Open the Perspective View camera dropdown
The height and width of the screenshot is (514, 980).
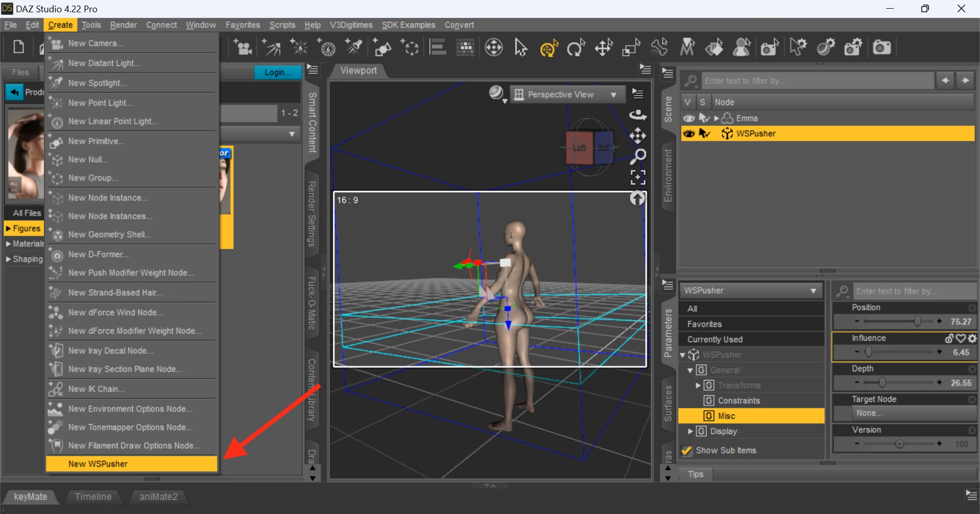point(568,94)
